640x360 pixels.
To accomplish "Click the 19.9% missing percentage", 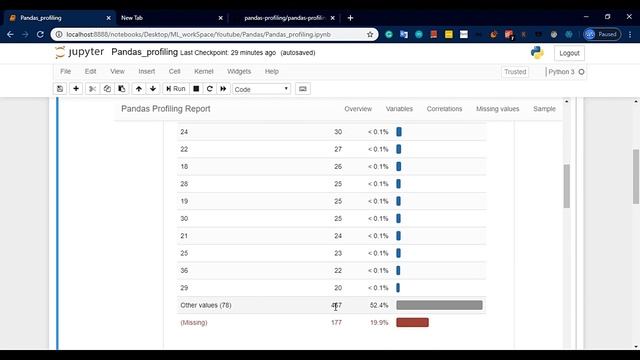I will (379, 322).
